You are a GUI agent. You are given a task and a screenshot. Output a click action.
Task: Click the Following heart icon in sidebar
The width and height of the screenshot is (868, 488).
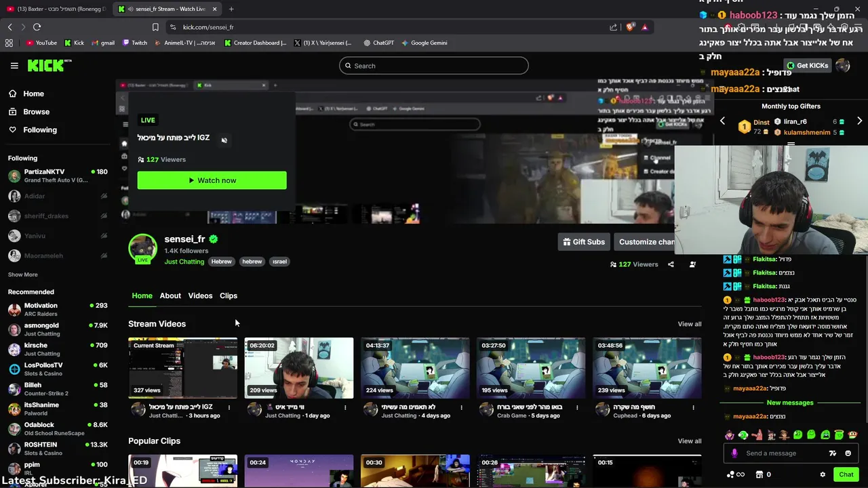tap(12, 129)
